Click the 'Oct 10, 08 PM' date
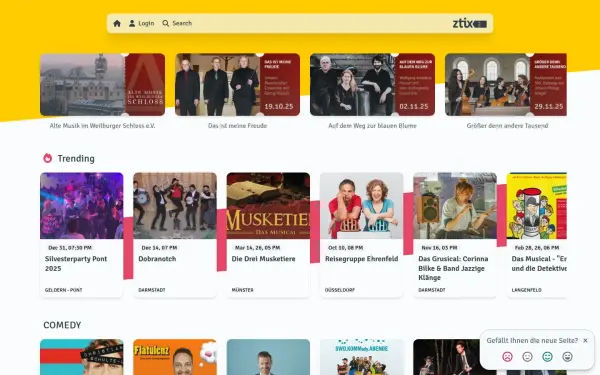This screenshot has height=375, width=600. coord(346,248)
